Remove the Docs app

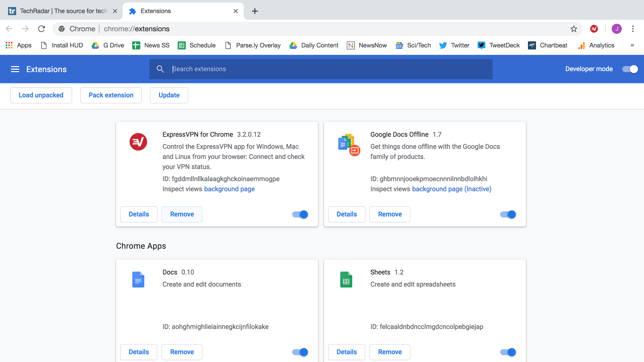[182, 352]
